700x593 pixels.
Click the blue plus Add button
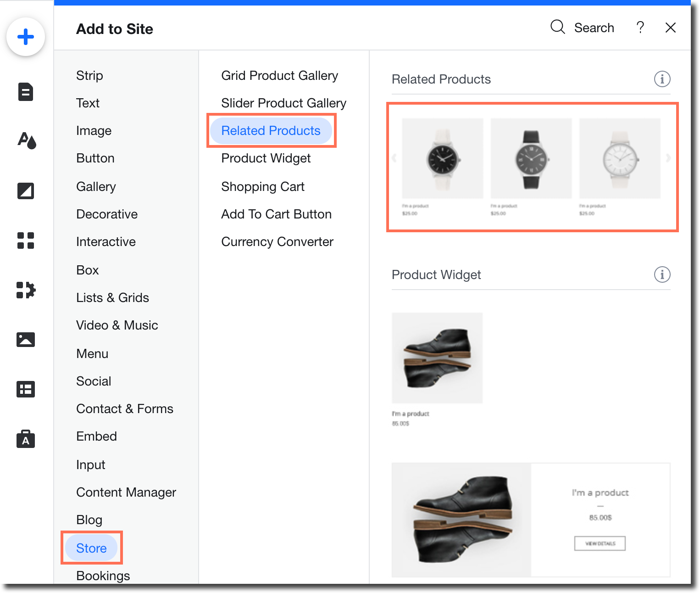tap(26, 37)
